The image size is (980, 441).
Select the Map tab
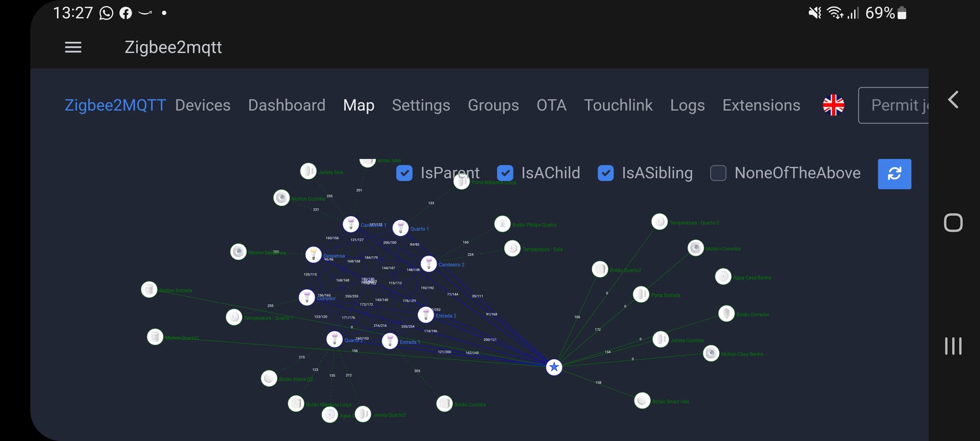tap(359, 105)
